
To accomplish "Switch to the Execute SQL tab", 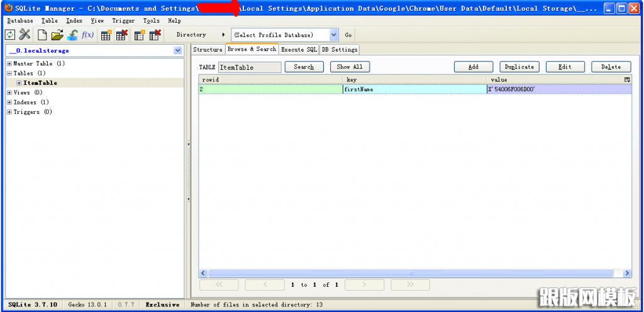I will tap(299, 49).
